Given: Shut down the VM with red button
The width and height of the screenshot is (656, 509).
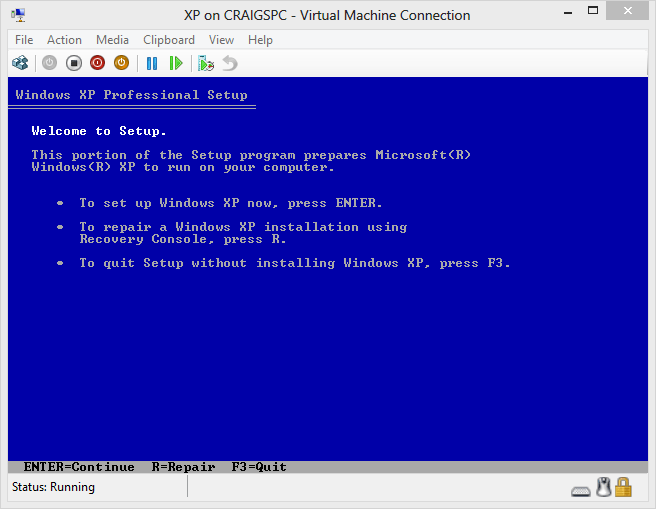Looking at the screenshot, I should (97, 63).
